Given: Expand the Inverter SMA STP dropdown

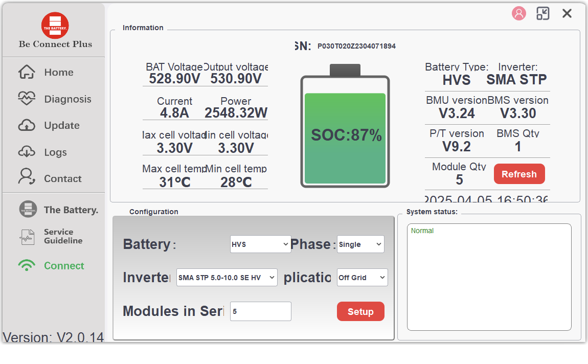Looking at the screenshot, I should (227, 278).
